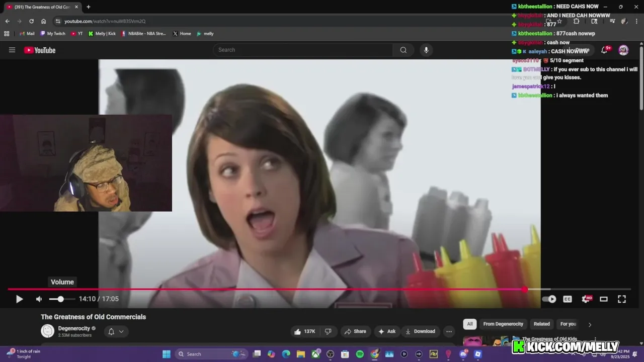Mute the video with speaker icon

click(39, 299)
